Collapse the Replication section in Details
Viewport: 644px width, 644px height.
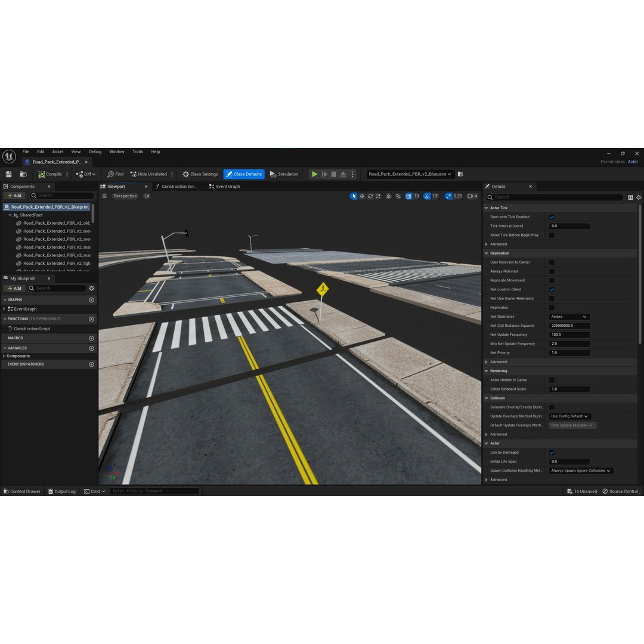coord(487,253)
